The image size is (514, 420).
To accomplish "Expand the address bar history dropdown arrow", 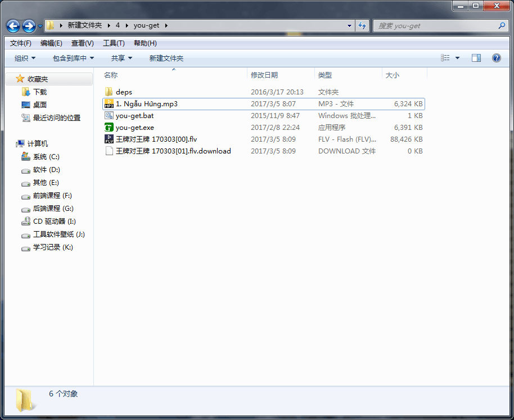I will 349,26.
